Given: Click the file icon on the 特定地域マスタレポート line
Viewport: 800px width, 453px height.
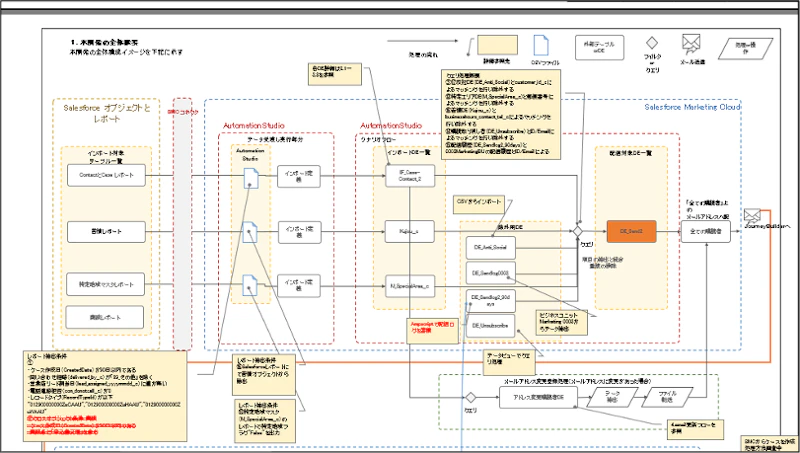Looking at the screenshot, I should tap(251, 285).
